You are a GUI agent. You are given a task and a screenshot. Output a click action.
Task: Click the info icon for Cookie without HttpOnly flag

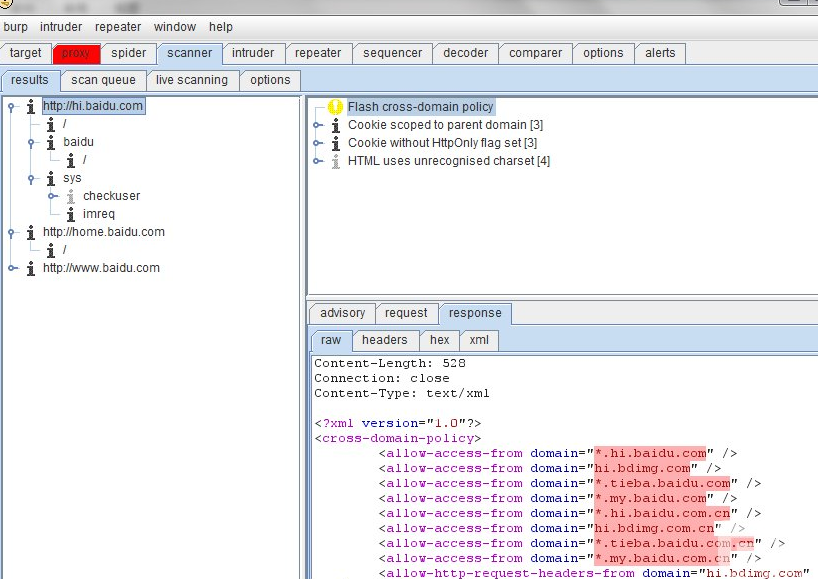click(x=335, y=143)
